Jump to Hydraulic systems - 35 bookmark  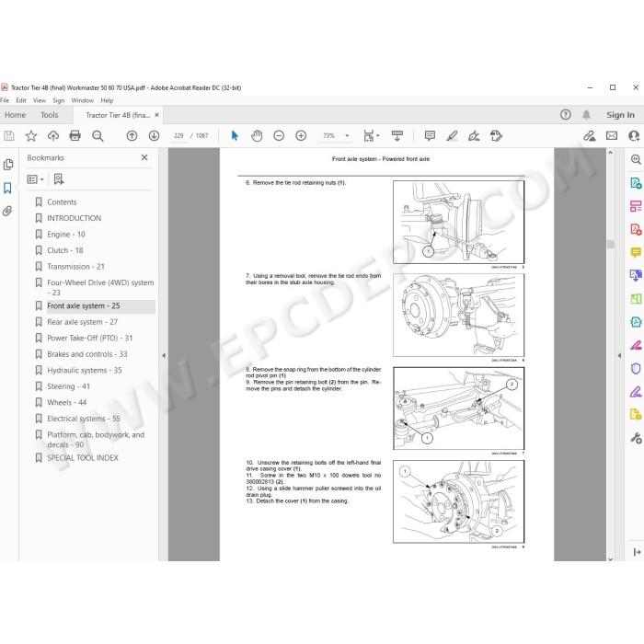tap(85, 370)
